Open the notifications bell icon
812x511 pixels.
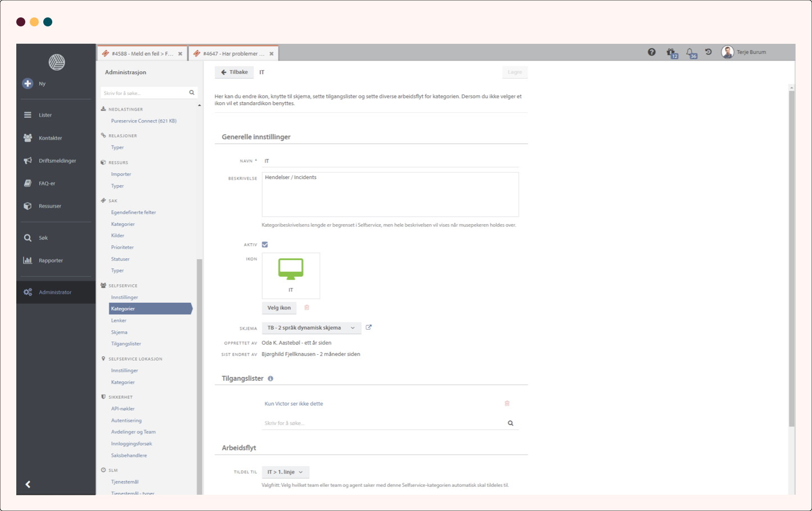tap(689, 52)
